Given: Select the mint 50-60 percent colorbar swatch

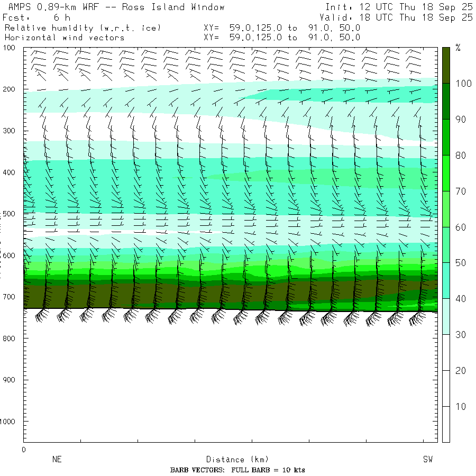Looking at the screenshot, I should click(x=446, y=245).
